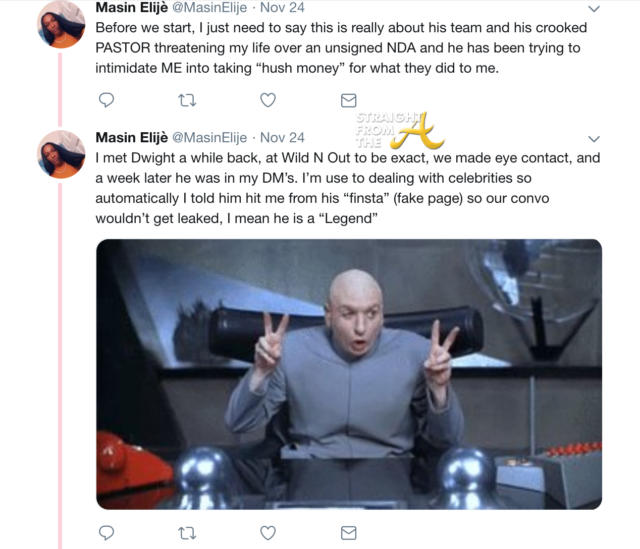
Task: Retweet the Wild N Out tweet
Action: point(187,533)
